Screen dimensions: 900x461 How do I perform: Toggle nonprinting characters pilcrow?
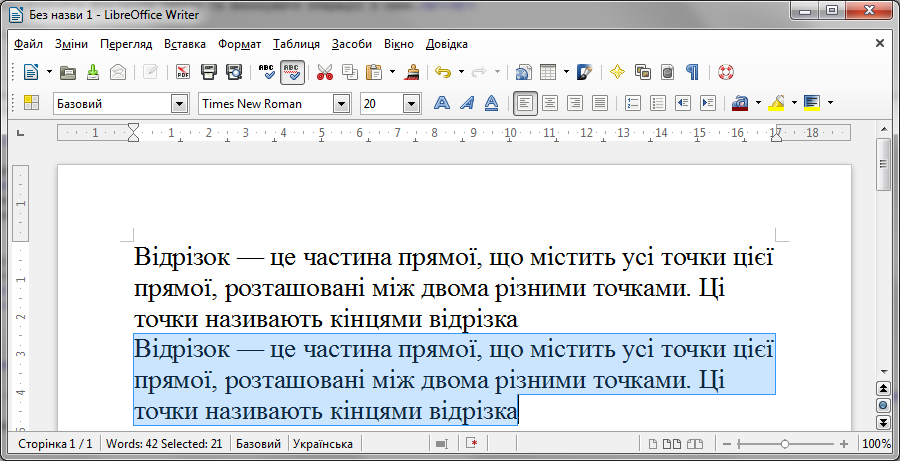[693, 72]
